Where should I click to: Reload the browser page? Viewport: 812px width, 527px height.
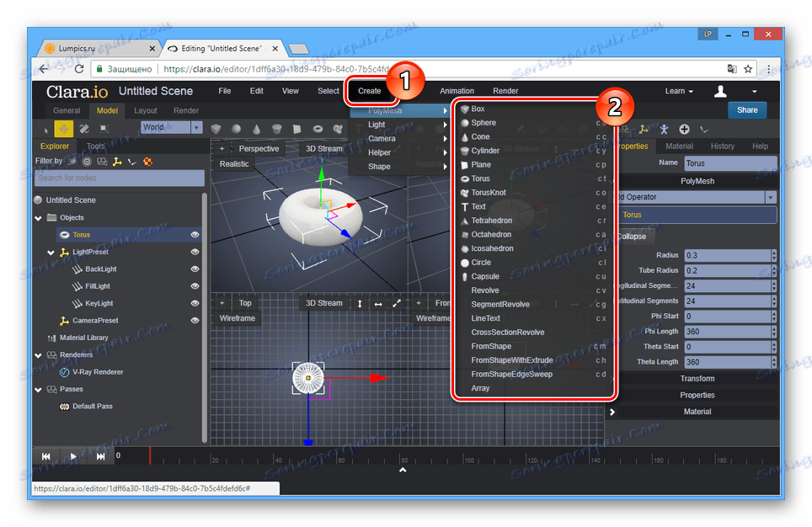coord(79,69)
